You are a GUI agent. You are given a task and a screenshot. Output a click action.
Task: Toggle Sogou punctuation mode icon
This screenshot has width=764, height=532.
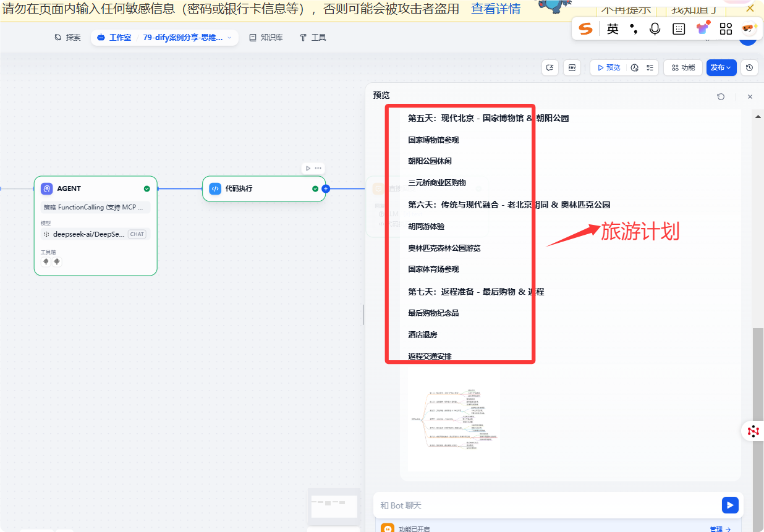[x=634, y=28]
